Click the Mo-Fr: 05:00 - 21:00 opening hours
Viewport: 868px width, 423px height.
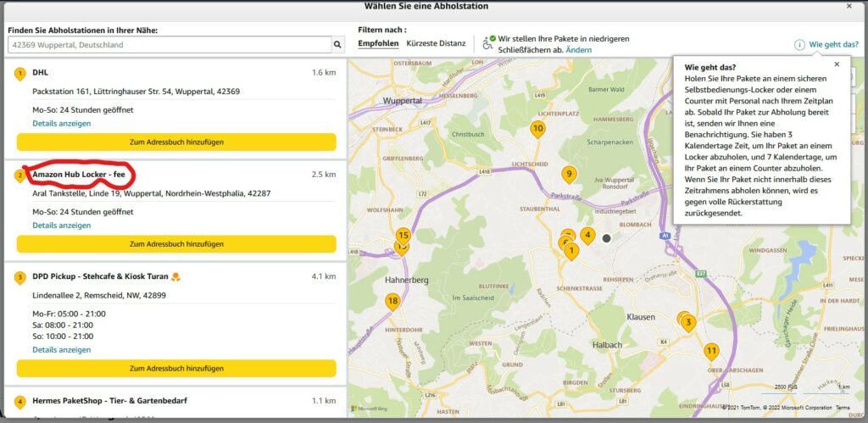coord(70,314)
